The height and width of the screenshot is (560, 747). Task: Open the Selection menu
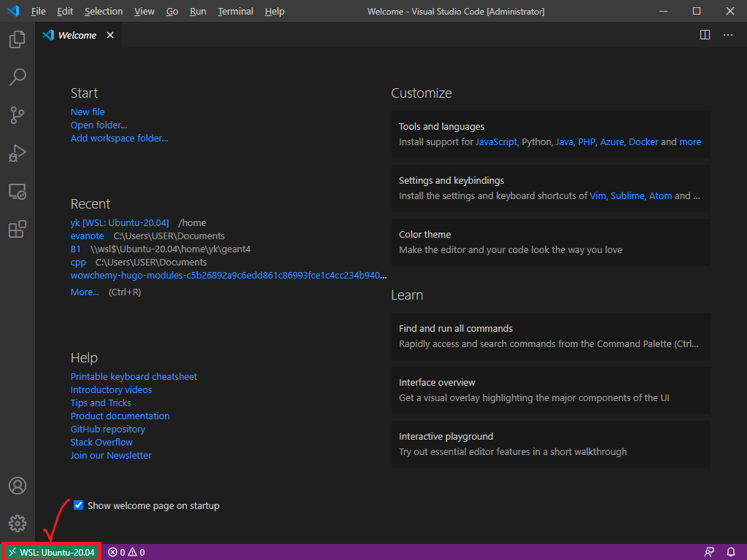click(104, 12)
